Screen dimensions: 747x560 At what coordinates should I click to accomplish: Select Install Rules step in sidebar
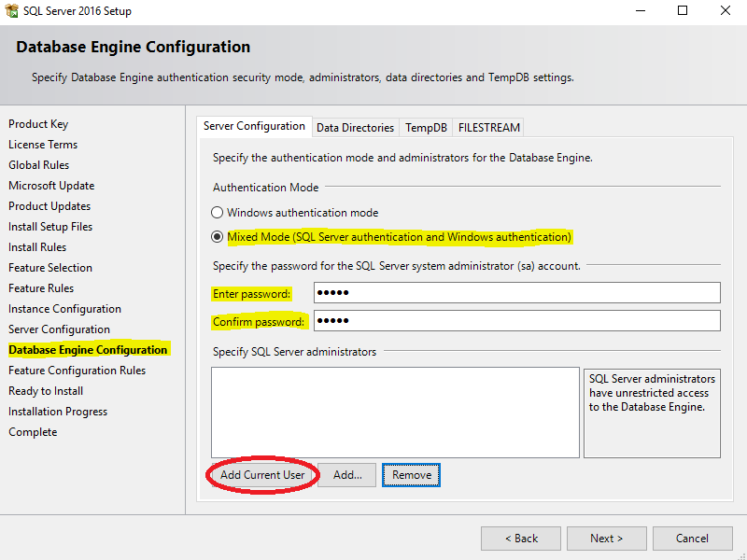tap(37, 247)
